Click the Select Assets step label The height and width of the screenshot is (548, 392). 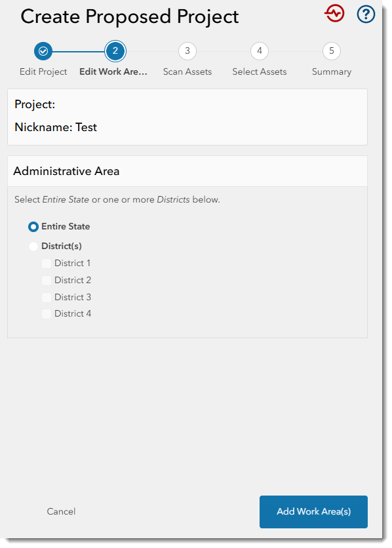pos(260,71)
